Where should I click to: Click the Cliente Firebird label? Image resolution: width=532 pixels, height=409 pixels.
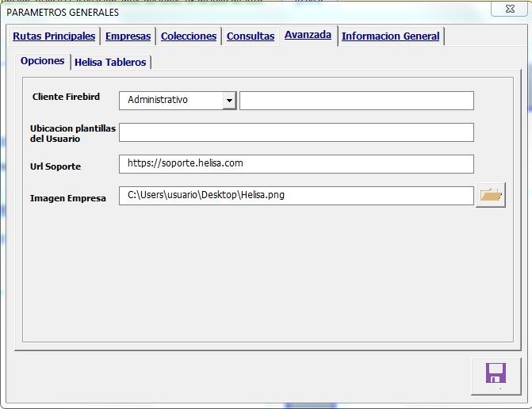pos(66,97)
